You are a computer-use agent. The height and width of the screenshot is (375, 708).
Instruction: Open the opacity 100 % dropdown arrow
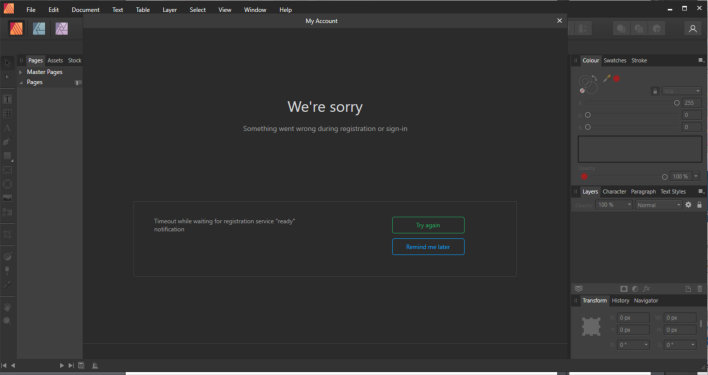click(696, 176)
